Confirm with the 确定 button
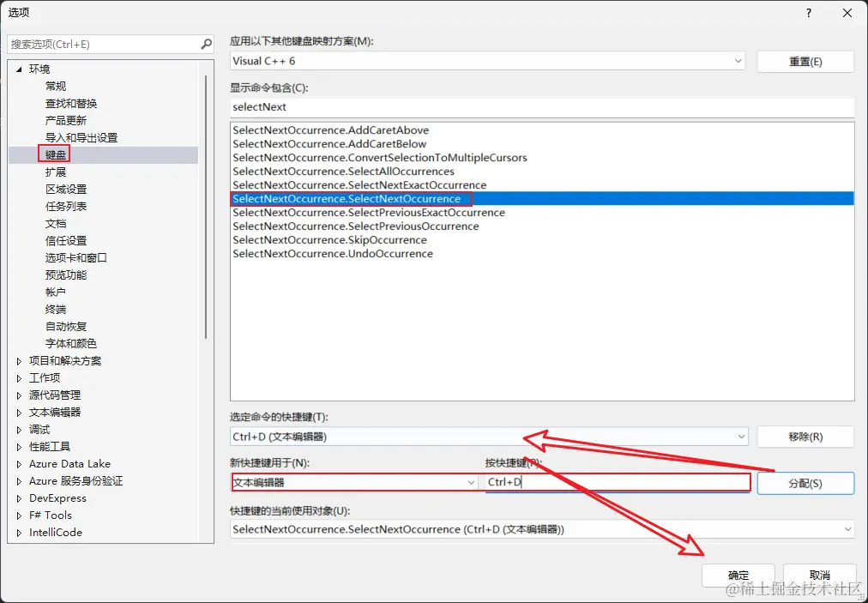This screenshot has height=603, width=868. tap(738, 576)
